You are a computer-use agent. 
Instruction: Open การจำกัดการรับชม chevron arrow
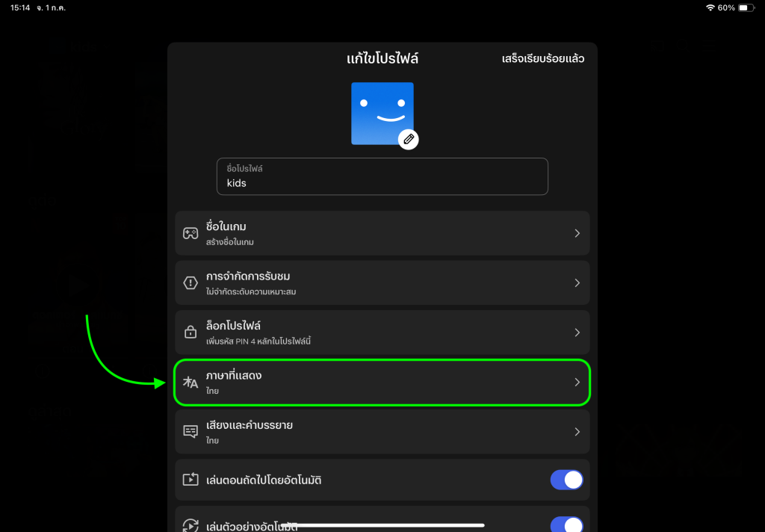point(577,283)
